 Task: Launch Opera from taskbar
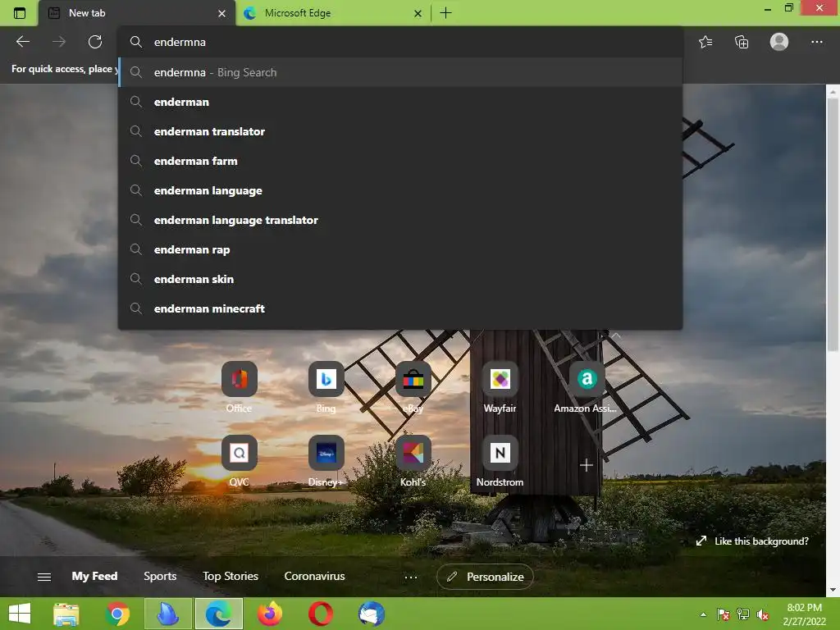click(321, 614)
